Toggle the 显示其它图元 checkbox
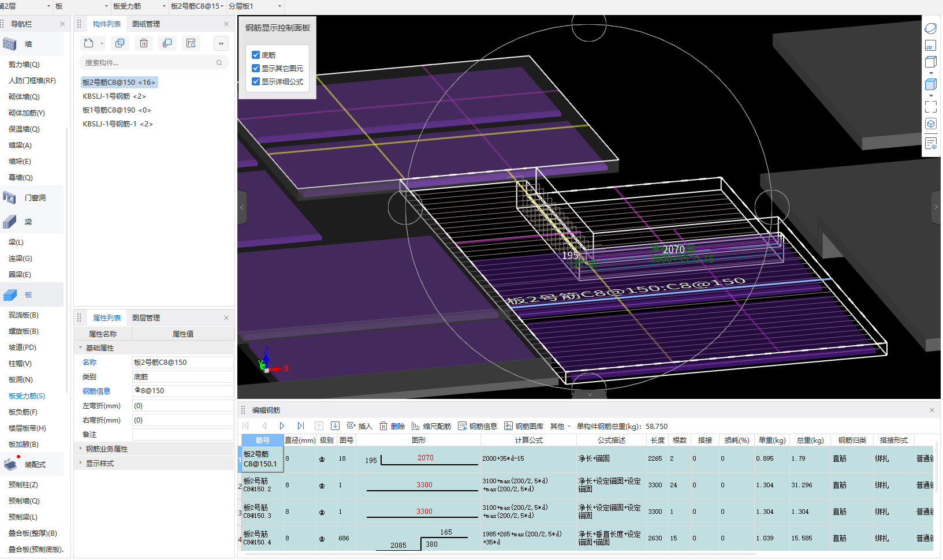The width and height of the screenshot is (943, 560). point(256,69)
